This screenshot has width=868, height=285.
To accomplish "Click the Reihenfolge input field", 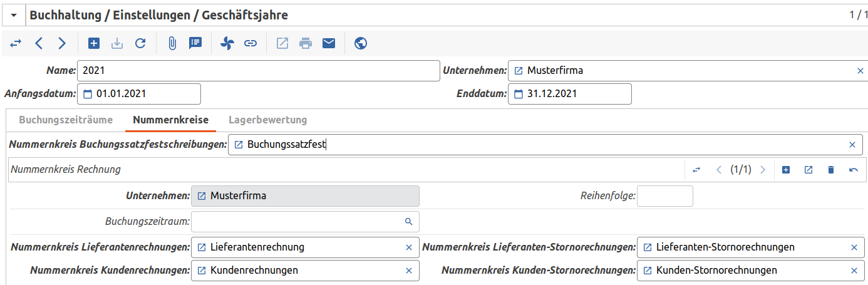I will click(665, 196).
